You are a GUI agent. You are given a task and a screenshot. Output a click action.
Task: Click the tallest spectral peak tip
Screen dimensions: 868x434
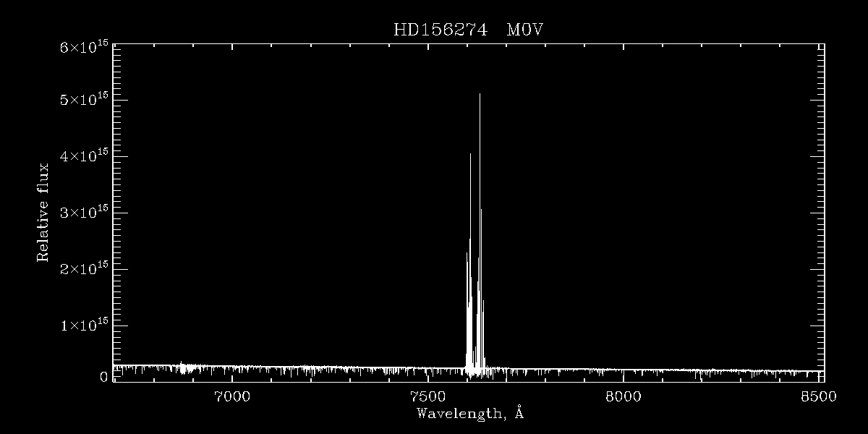point(480,95)
